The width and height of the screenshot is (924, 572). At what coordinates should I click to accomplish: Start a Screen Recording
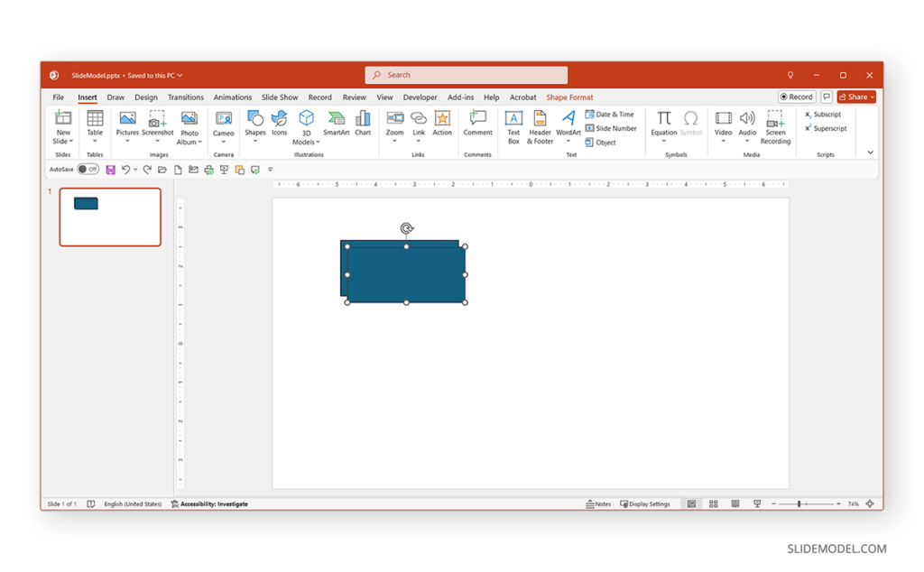coord(775,126)
